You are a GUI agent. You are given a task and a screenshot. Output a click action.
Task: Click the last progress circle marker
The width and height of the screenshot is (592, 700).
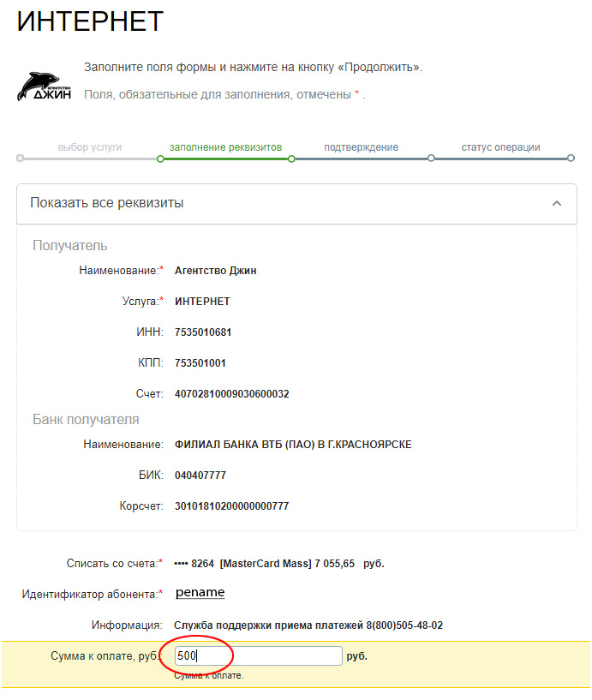point(571,158)
